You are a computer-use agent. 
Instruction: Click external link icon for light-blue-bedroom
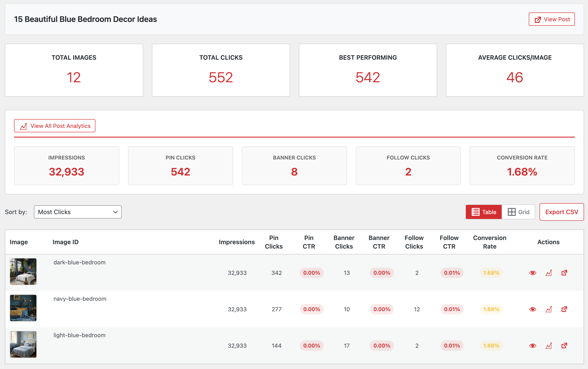click(x=564, y=345)
